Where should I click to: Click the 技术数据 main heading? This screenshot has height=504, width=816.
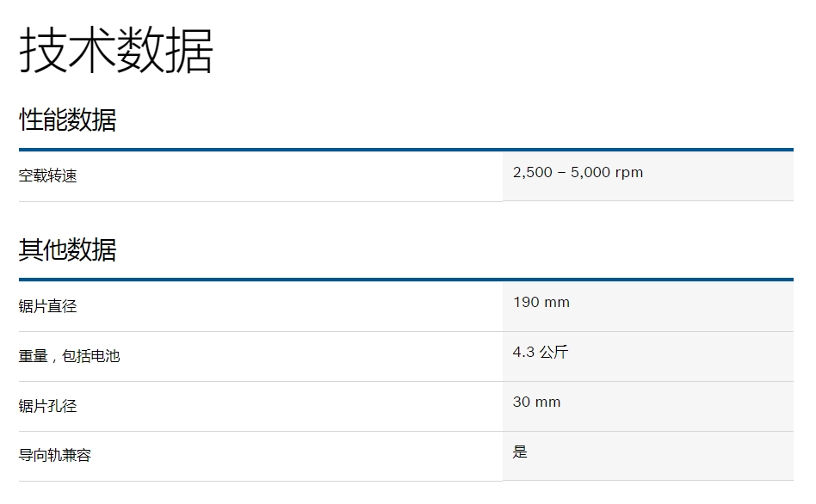point(116,50)
